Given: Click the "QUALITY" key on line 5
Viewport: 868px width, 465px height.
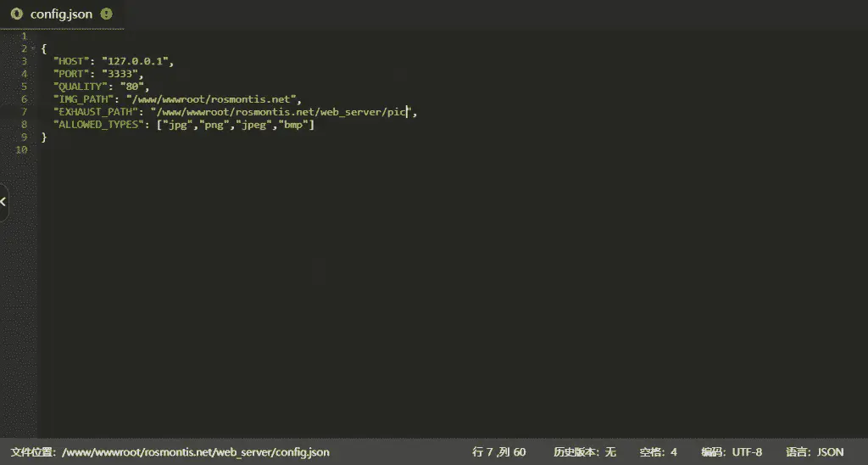Looking at the screenshot, I should click(81, 87).
